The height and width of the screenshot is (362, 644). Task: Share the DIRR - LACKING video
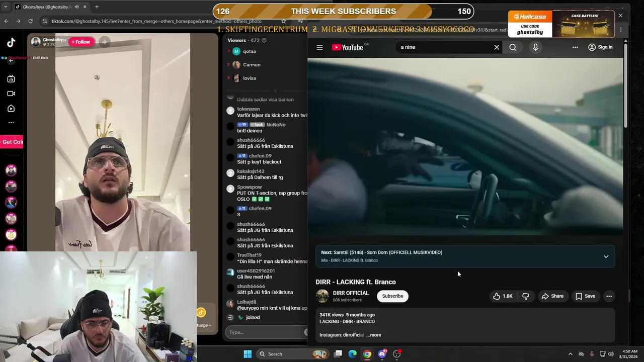552,296
